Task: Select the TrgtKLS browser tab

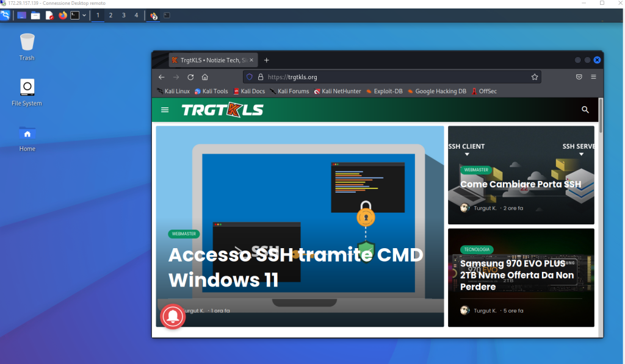Action: 211,60
